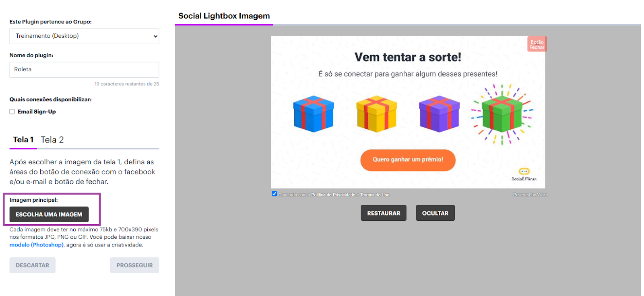Click the Descartar button
Image resolution: width=644 pixels, height=296 pixels.
point(33,265)
